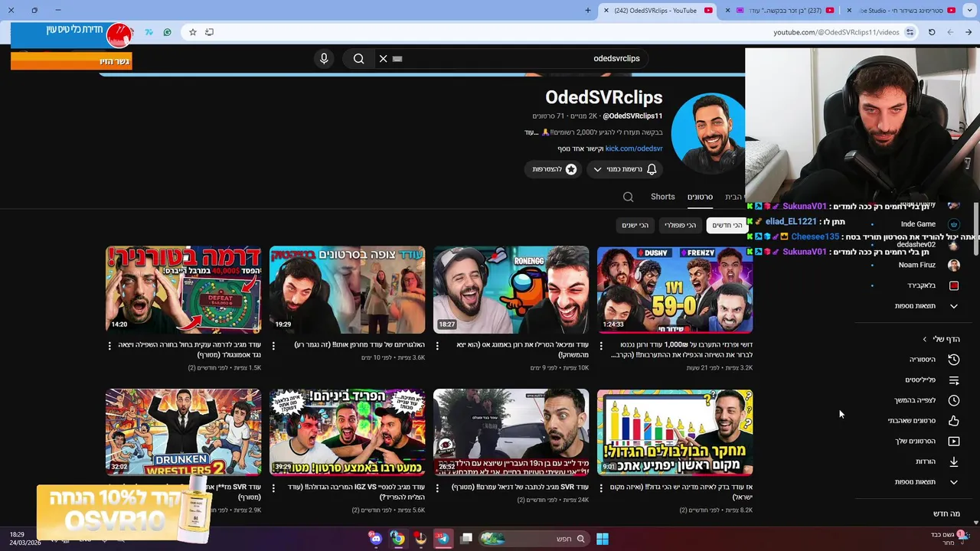Open the kick.com/odedsvr link
Viewport: 980px width, 551px height.
(x=634, y=148)
